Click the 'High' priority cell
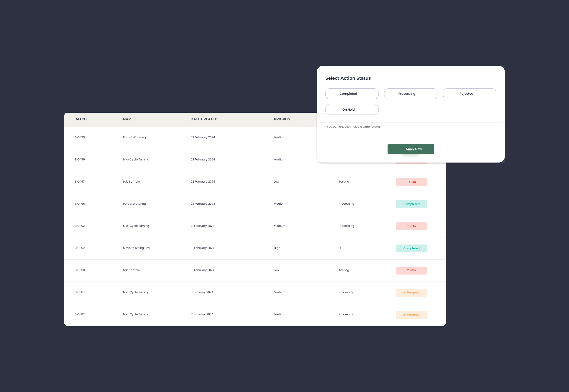The width and height of the screenshot is (569, 392). pyautogui.click(x=277, y=248)
